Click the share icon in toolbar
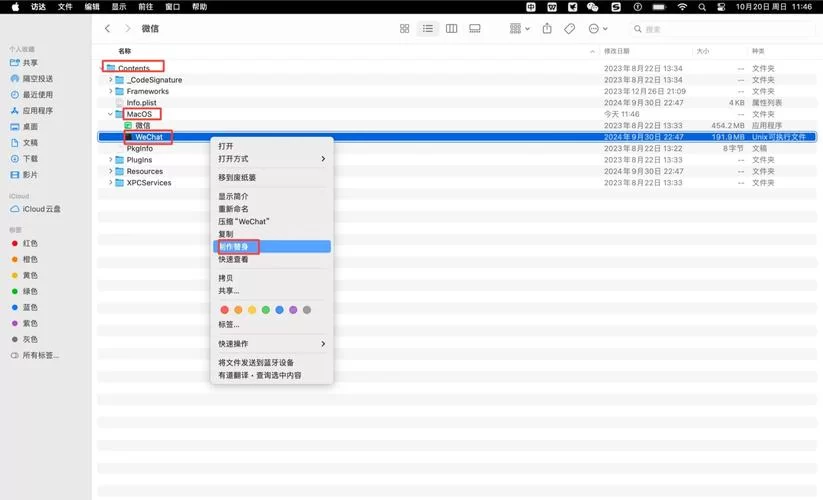This screenshot has width=823, height=500. click(x=547, y=28)
